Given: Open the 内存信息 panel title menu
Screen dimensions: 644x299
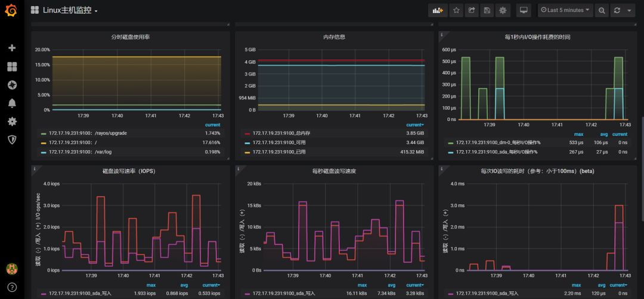Looking at the screenshot, I should point(335,37).
